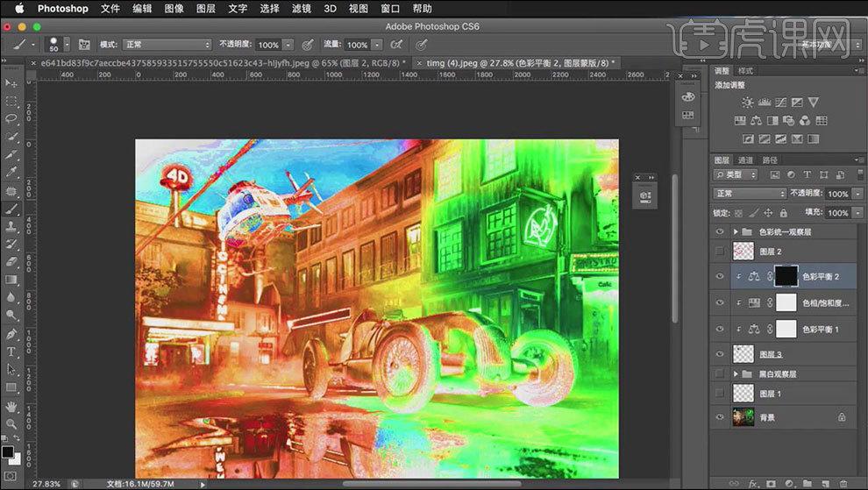Open brush mode 正常 dropdown in options bar

pos(167,45)
